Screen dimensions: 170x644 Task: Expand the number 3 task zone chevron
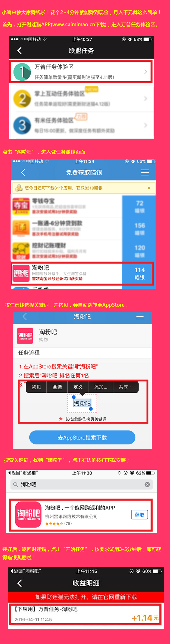click(x=145, y=125)
